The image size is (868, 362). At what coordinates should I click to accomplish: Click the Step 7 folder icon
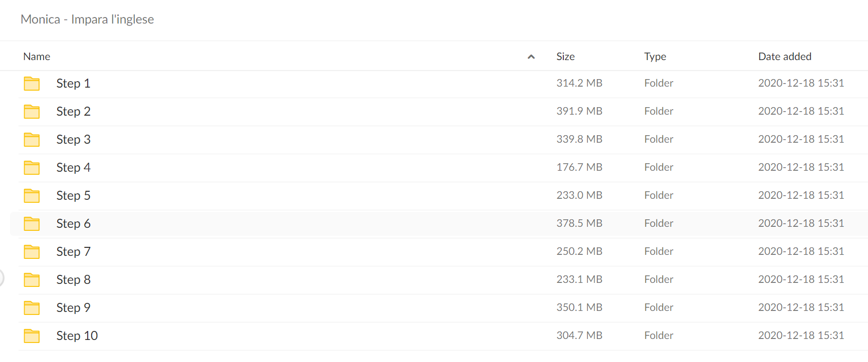(x=32, y=252)
